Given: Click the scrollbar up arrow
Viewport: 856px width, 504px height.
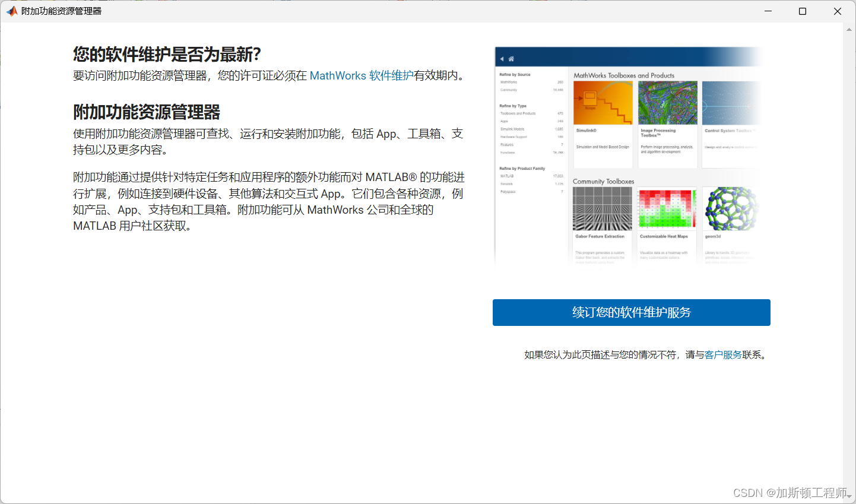Looking at the screenshot, I should click(849, 28).
